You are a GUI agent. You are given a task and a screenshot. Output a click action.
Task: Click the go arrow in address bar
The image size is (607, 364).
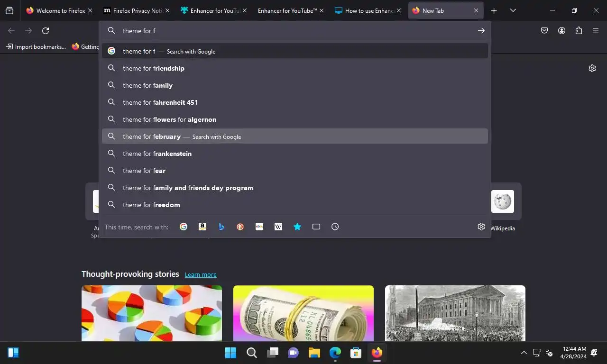pyautogui.click(x=481, y=30)
